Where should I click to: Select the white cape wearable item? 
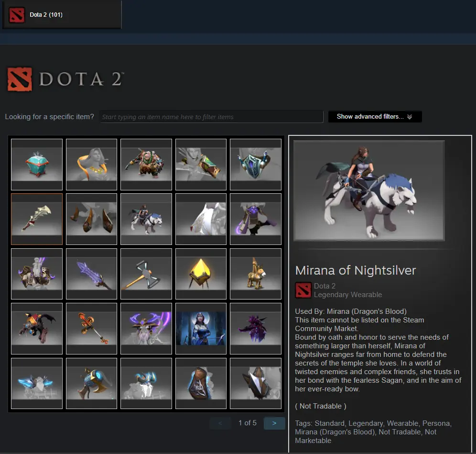(201, 219)
